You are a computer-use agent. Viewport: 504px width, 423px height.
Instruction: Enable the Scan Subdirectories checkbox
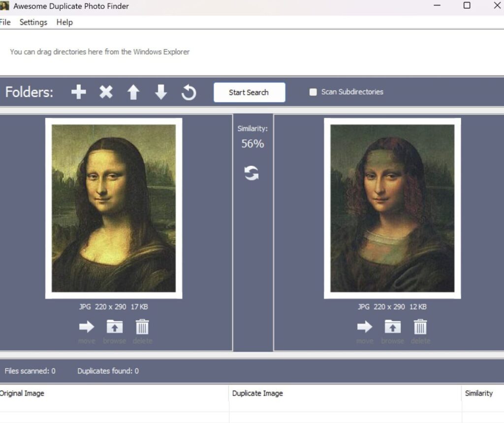pyautogui.click(x=313, y=92)
